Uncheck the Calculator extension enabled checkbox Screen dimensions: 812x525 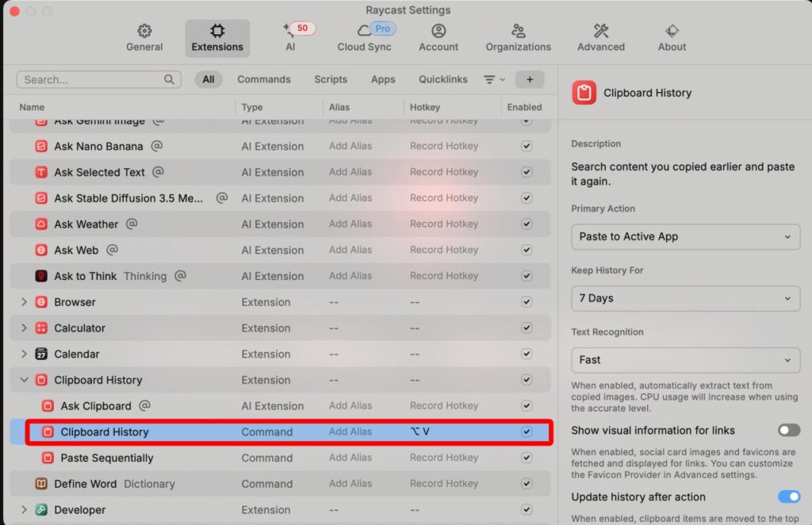point(527,328)
